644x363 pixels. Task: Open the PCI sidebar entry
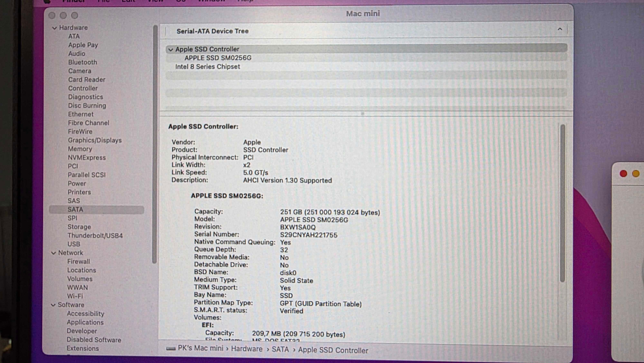coord(73,166)
